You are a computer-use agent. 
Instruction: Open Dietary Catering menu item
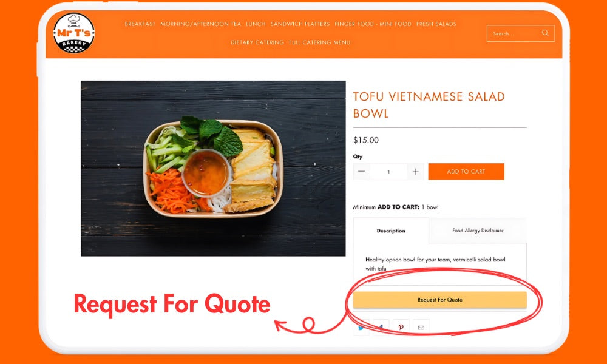257,42
